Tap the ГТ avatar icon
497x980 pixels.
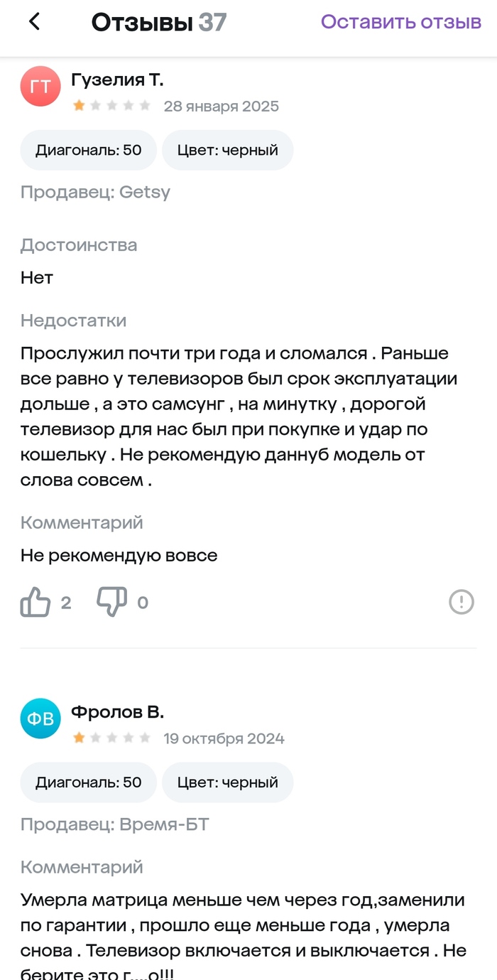40,86
